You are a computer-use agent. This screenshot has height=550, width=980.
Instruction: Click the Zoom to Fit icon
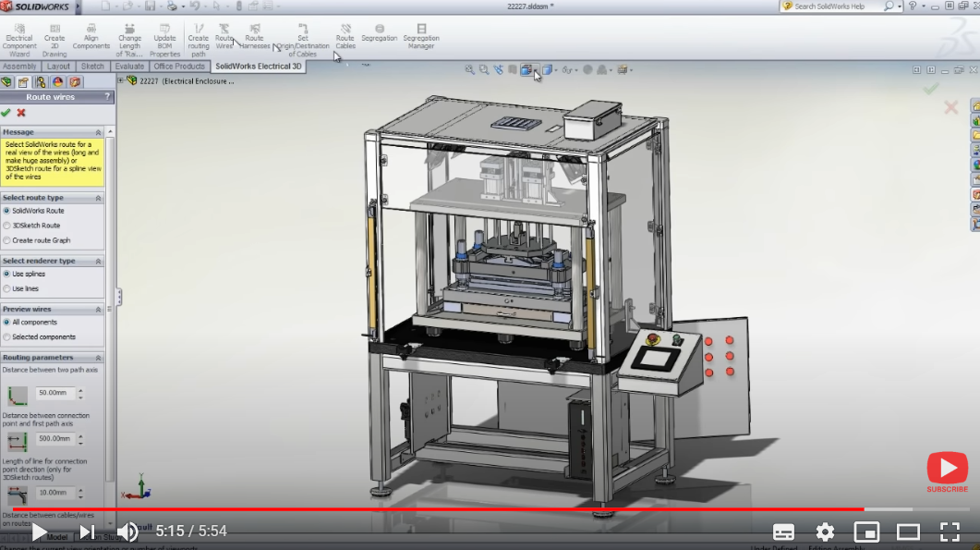(469, 70)
